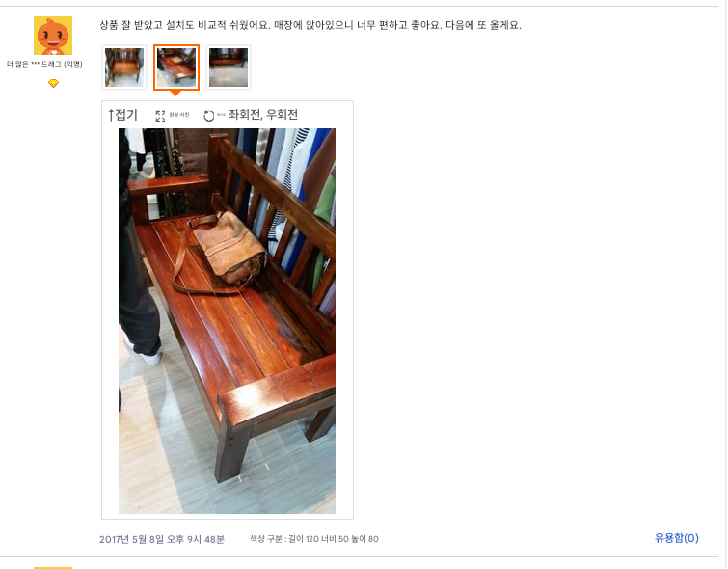The width and height of the screenshot is (728, 569).
Task: Click the reviewer's anonymous username text
Action: point(44,64)
